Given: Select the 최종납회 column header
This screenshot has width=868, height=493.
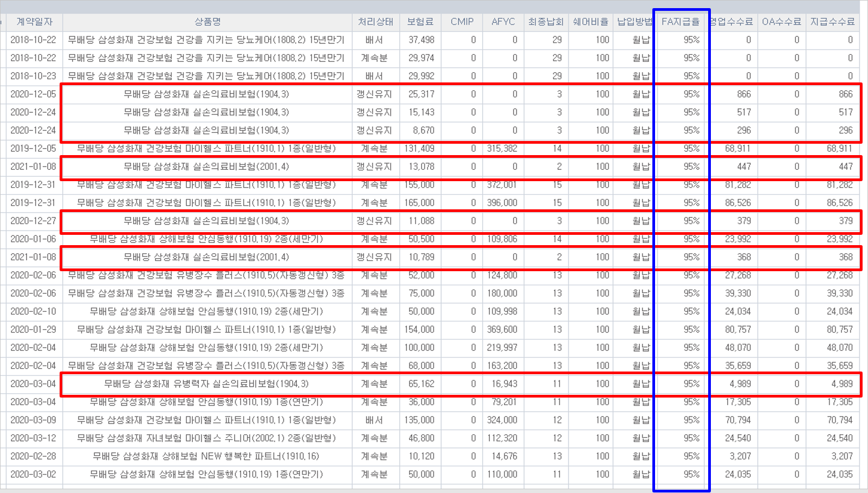Looking at the screenshot, I should click(x=546, y=22).
